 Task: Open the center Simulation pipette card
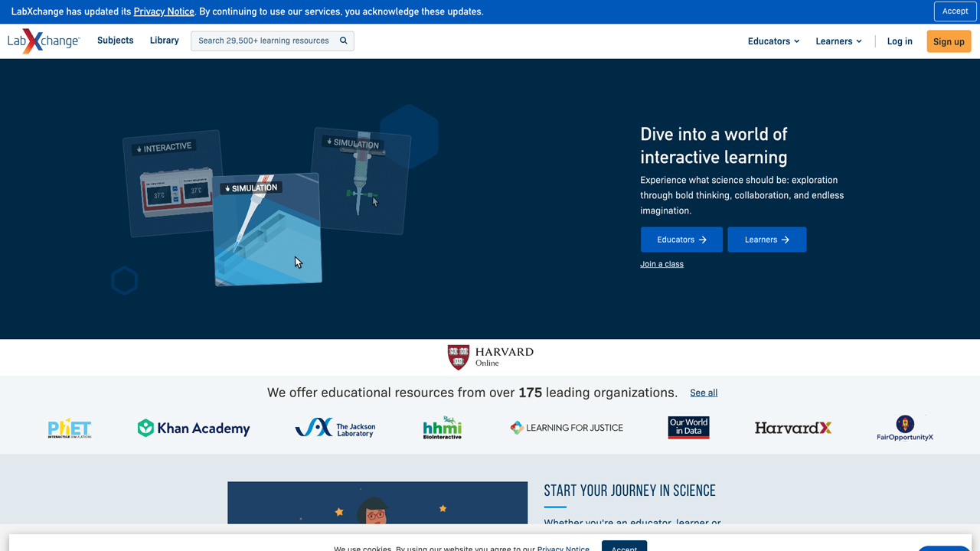click(267, 230)
